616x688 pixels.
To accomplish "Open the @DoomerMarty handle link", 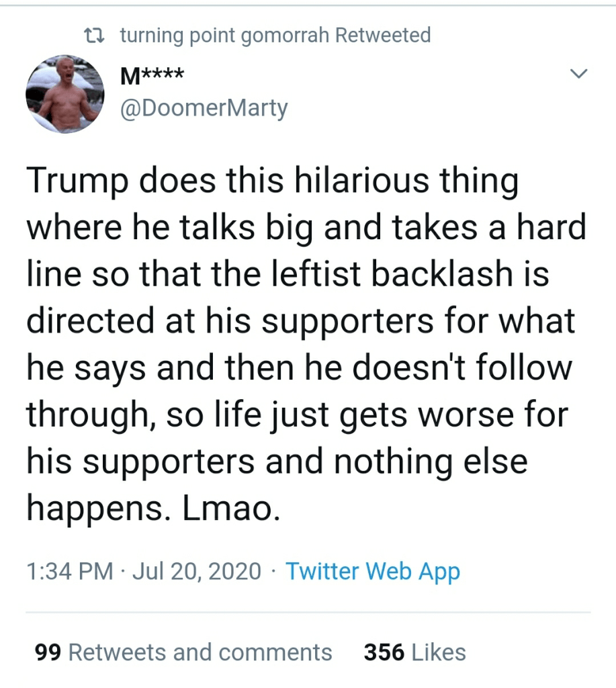I will tap(203, 107).
